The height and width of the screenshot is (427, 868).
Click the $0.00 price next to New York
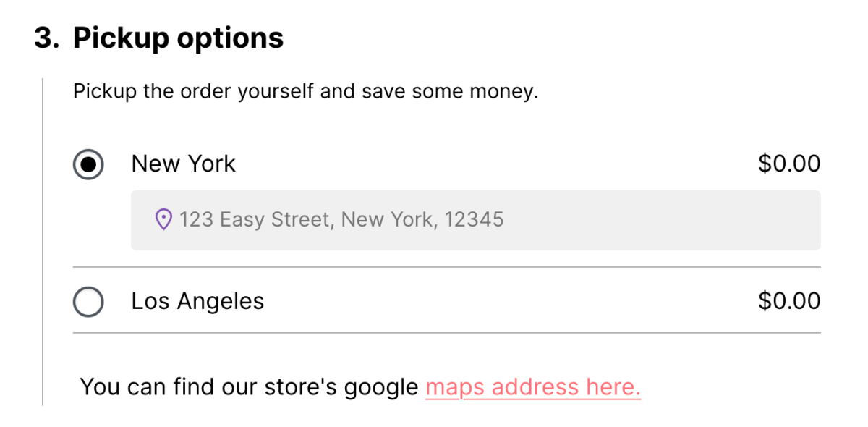(x=789, y=164)
